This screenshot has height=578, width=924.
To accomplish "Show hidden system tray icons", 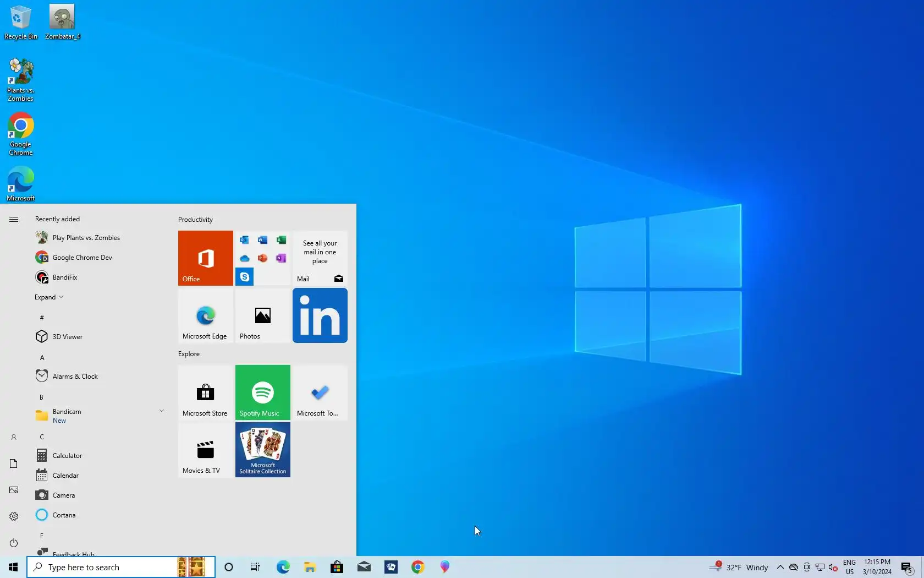I will pyautogui.click(x=780, y=567).
